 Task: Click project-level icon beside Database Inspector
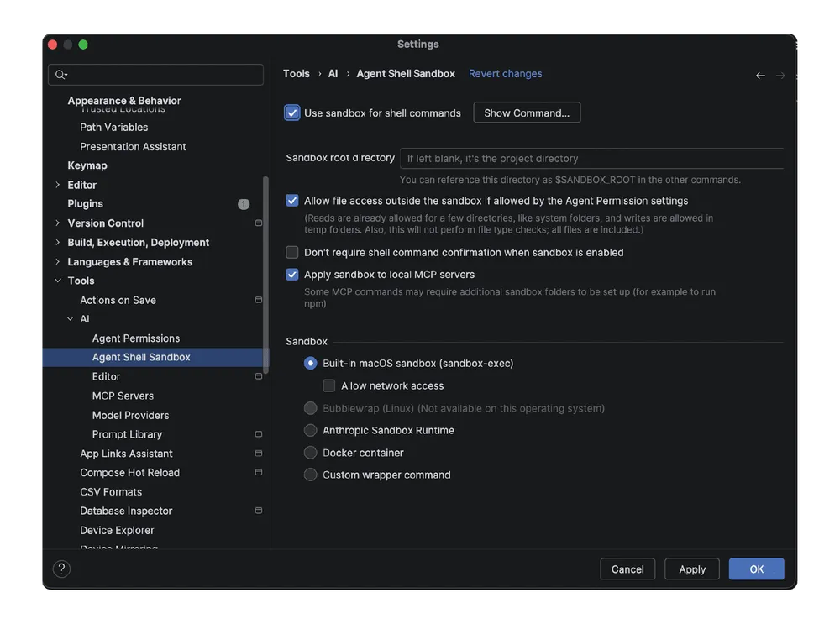(259, 511)
